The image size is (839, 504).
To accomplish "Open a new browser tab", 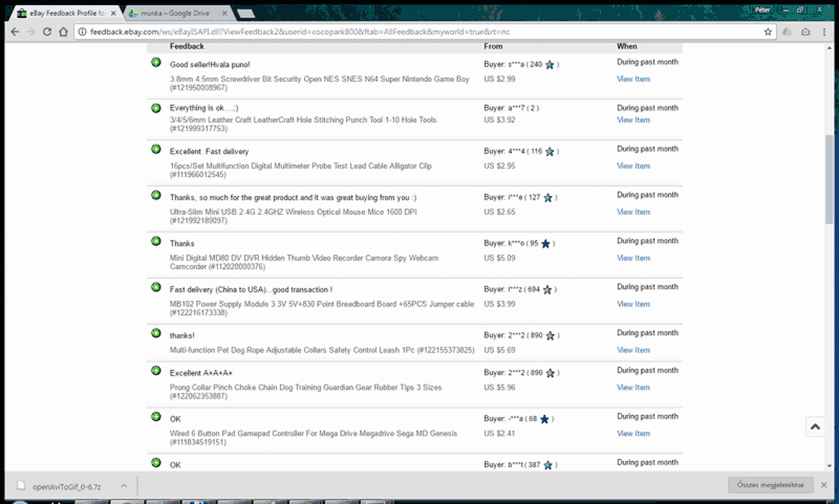I will [x=246, y=13].
